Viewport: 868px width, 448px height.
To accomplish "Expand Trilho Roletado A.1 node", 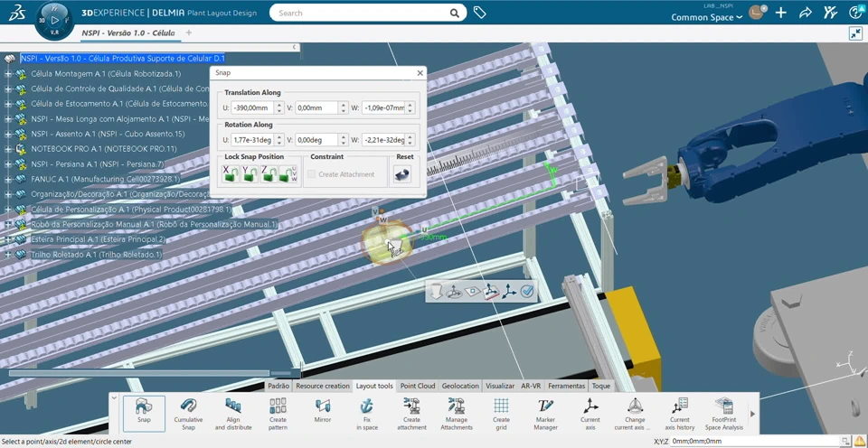I will 8,255.
